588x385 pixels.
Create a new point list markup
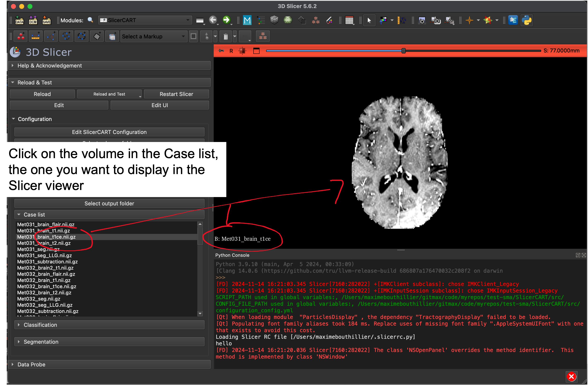coord(21,36)
